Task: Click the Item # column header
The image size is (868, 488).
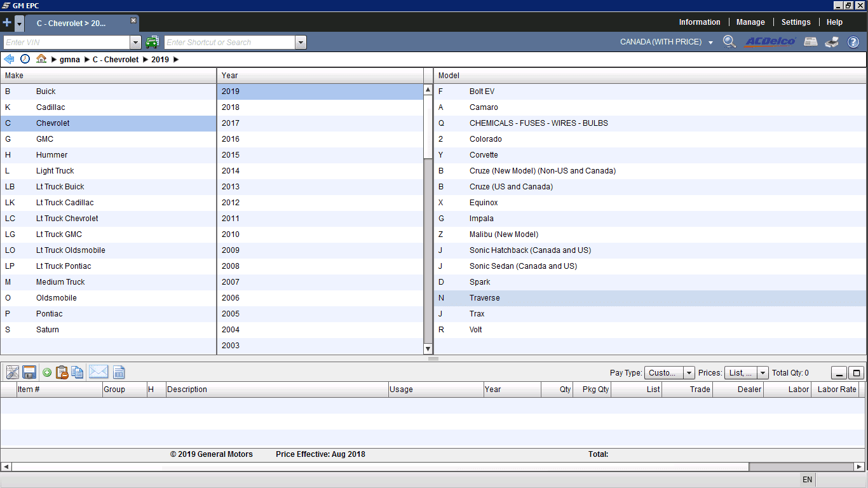Action: pos(60,390)
